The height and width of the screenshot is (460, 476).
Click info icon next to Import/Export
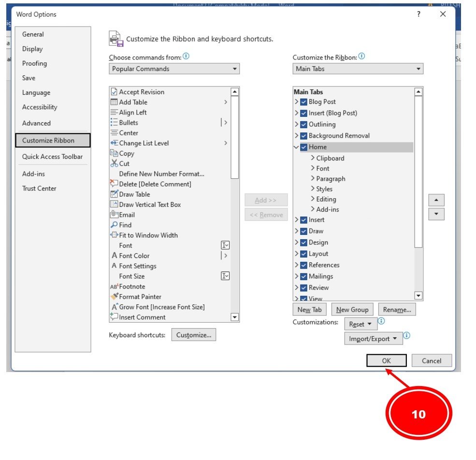point(406,335)
